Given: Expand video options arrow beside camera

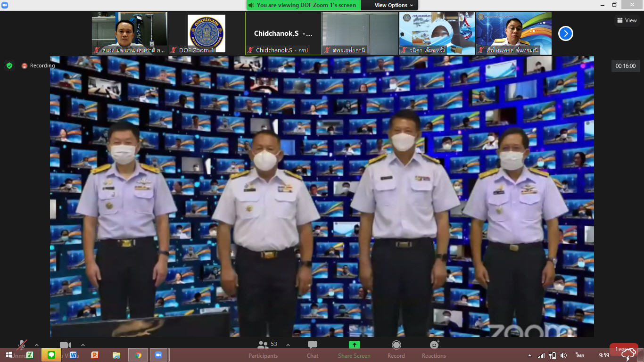Looking at the screenshot, I should point(83,345).
